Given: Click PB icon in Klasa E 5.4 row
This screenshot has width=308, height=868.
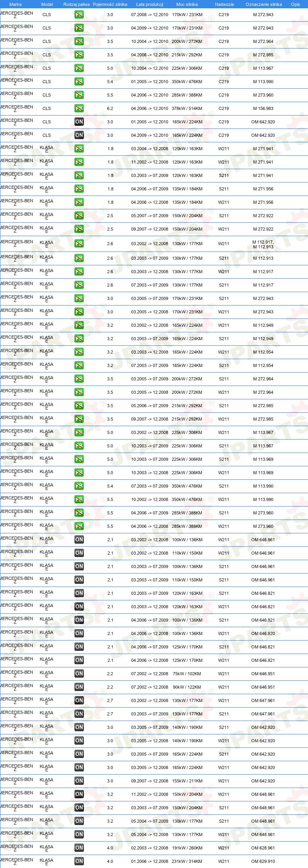Looking at the screenshot, I should (79, 486).
